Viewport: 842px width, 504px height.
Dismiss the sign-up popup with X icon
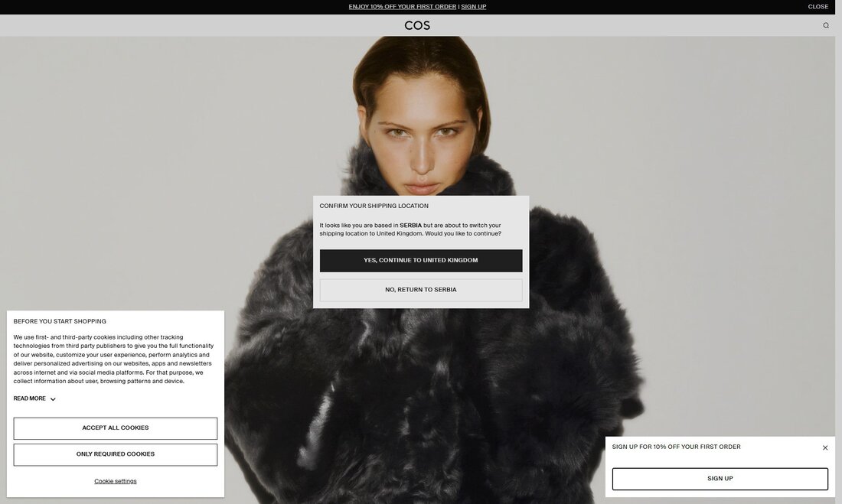[x=825, y=447]
